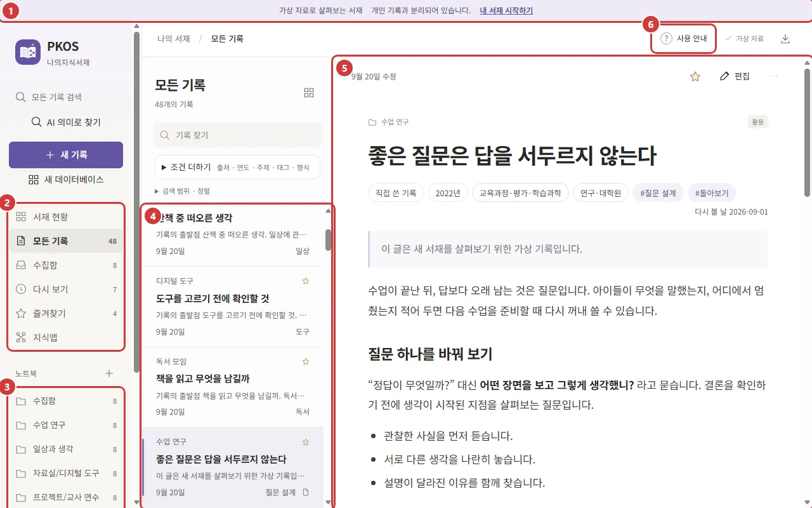Click 다시 볼 날 2026-09-01 date
The image size is (812, 508).
coord(731,211)
